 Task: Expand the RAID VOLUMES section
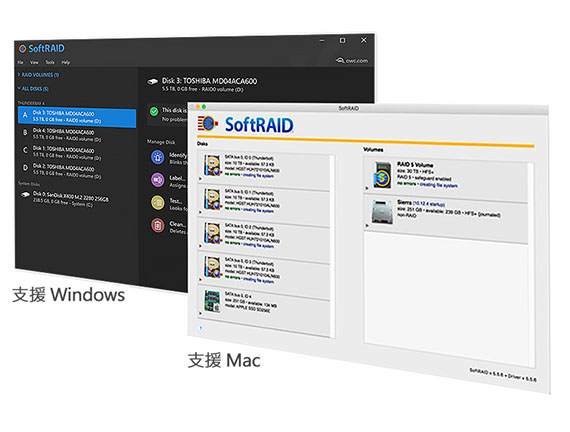click(38, 75)
